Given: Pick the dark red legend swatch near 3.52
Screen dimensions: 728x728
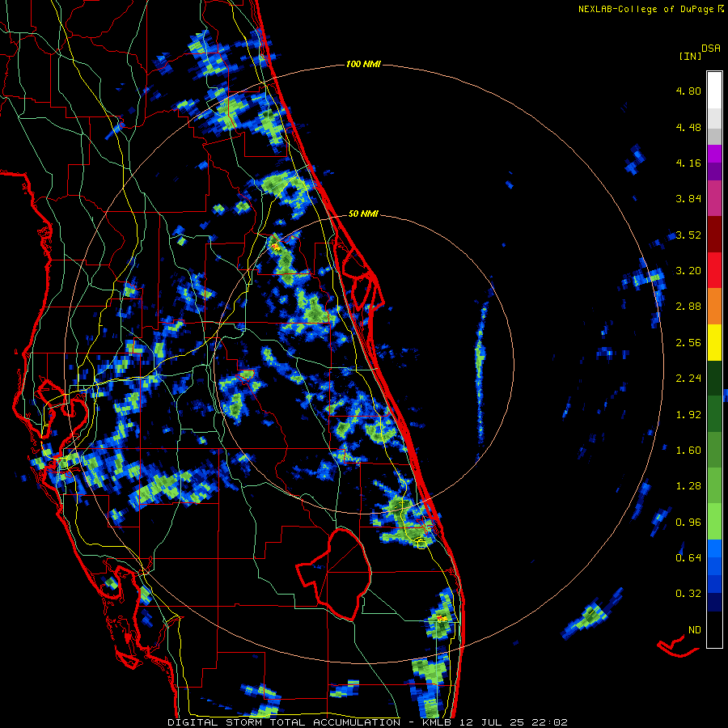Looking at the screenshot, I should [x=714, y=235].
